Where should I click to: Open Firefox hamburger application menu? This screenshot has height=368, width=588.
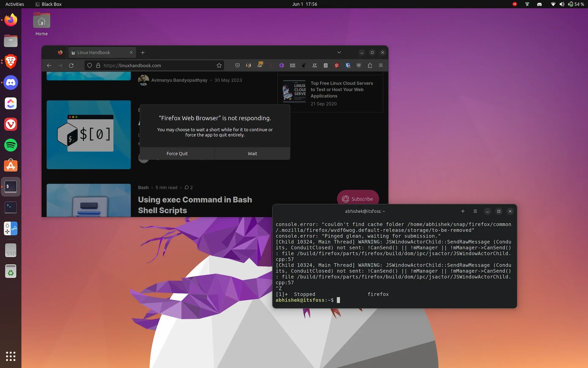click(381, 65)
